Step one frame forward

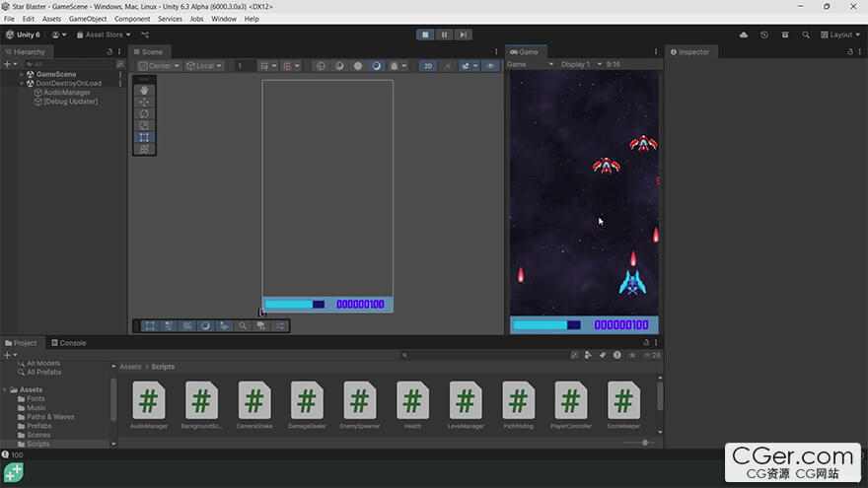463,35
